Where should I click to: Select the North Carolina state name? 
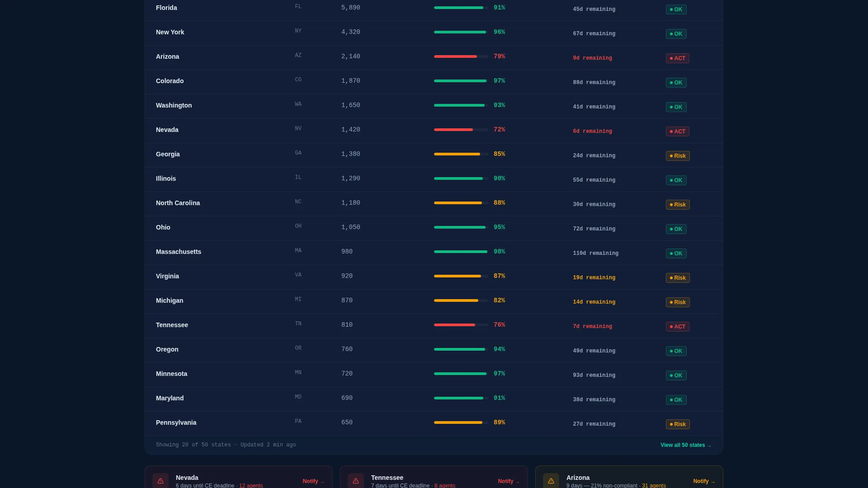178,203
